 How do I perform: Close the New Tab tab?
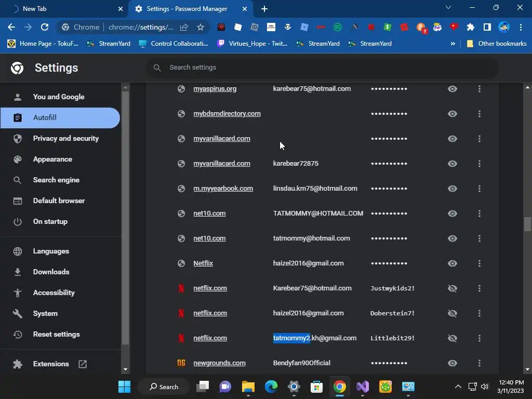tap(121, 9)
